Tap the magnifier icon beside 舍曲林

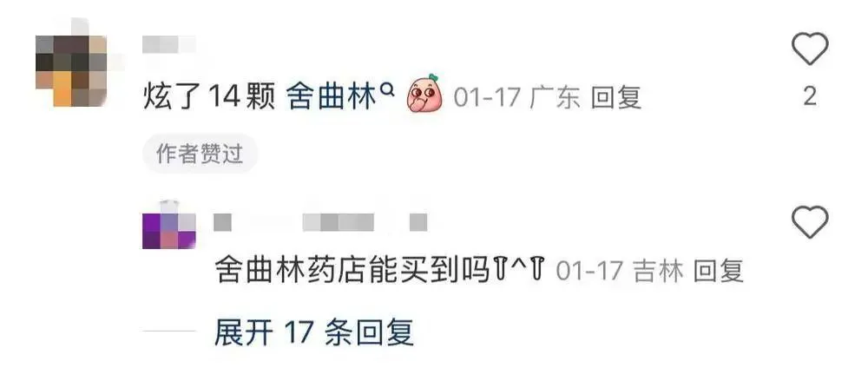pos(388,90)
